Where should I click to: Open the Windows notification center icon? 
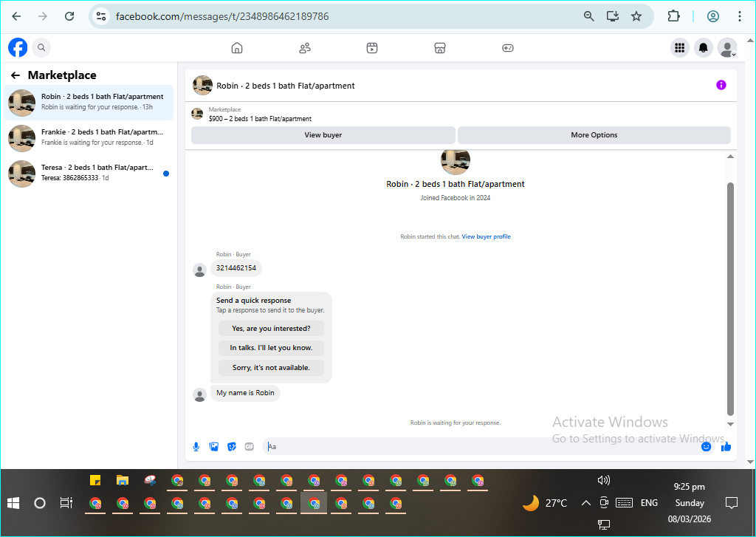point(732,503)
